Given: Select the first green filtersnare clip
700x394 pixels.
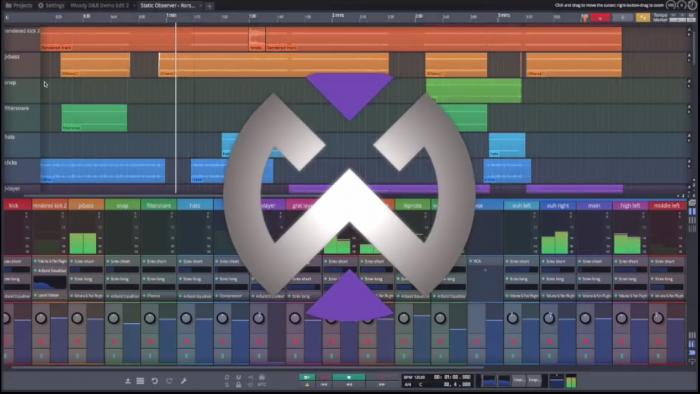Looking at the screenshot, I should pyautogui.click(x=94, y=117).
